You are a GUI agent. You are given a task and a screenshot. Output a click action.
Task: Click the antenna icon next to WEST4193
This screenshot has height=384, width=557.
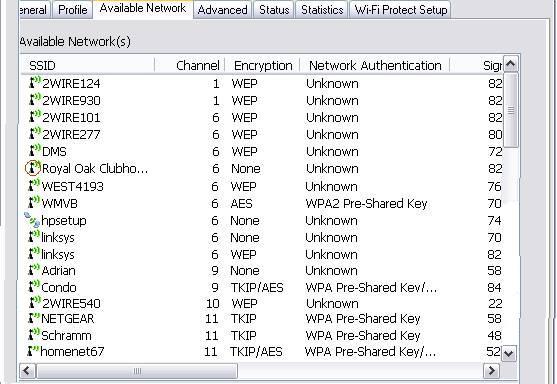coord(34,185)
